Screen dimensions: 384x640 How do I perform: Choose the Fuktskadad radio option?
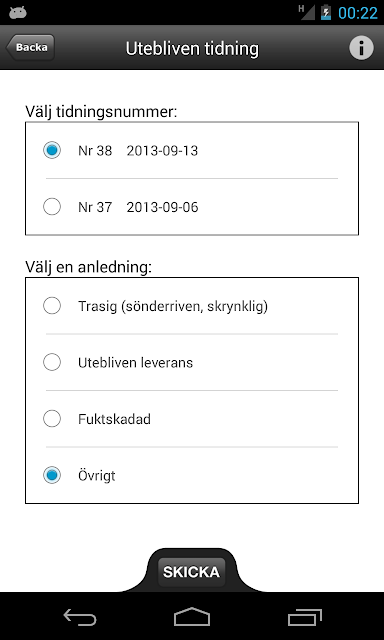pyautogui.click(x=52, y=419)
